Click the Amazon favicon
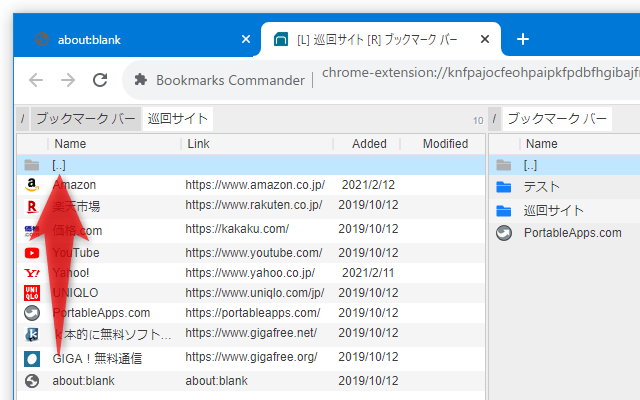 pyautogui.click(x=32, y=185)
